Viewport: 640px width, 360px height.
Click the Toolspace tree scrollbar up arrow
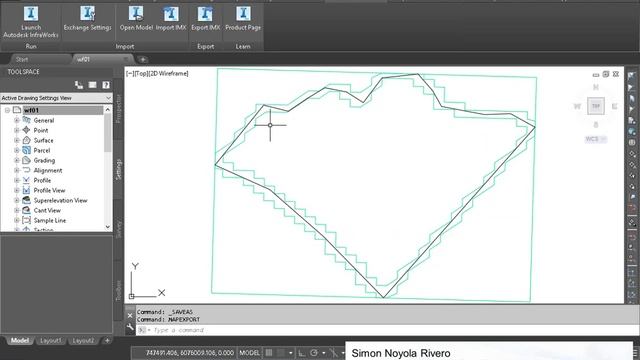[x=108, y=109]
